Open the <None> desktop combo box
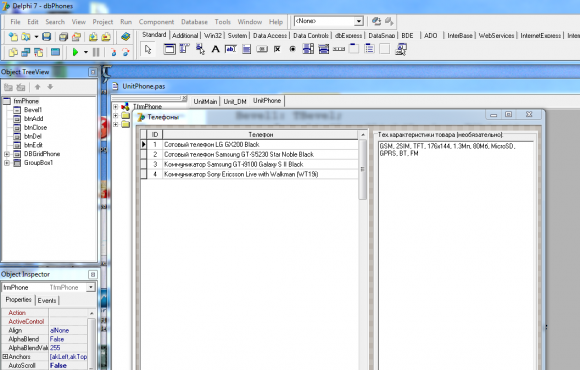Viewport: 580px width, 370px height. [358, 21]
